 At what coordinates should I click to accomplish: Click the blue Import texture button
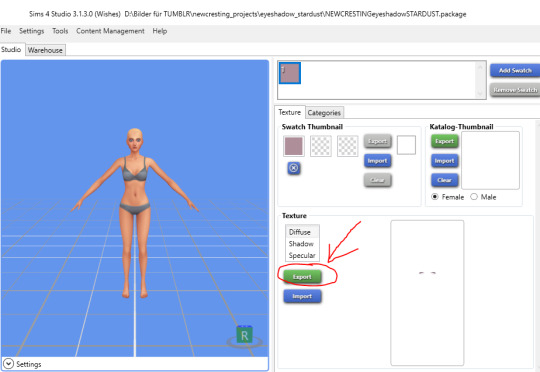coord(302,296)
